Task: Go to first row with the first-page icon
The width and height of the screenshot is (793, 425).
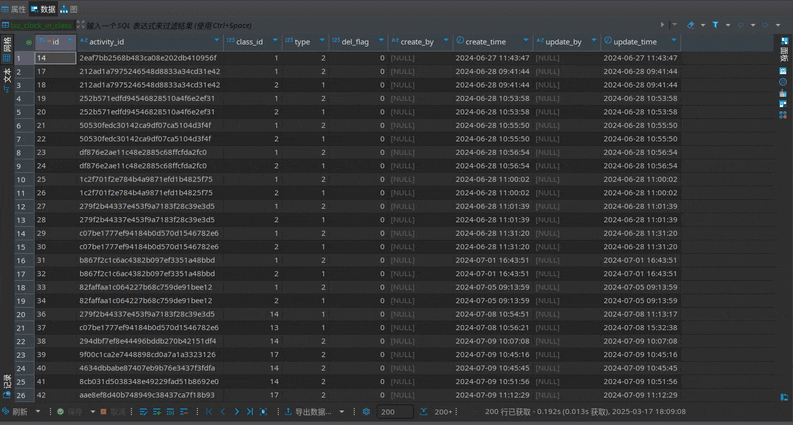Action: [x=209, y=412]
